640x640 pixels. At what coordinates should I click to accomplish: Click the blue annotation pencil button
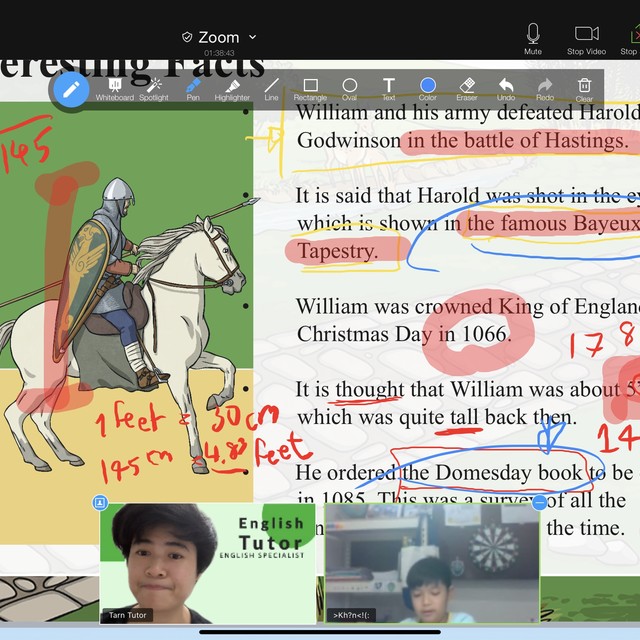pos(71,89)
